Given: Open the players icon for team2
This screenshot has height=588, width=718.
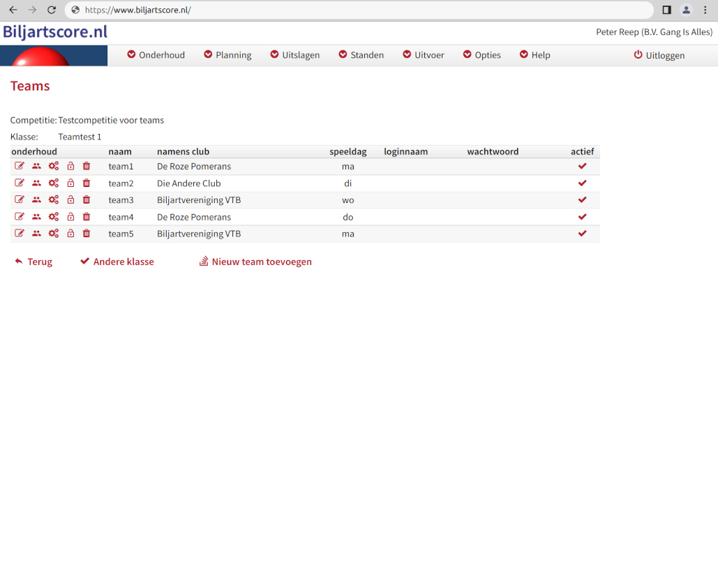Looking at the screenshot, I should [x=36, y=183].
